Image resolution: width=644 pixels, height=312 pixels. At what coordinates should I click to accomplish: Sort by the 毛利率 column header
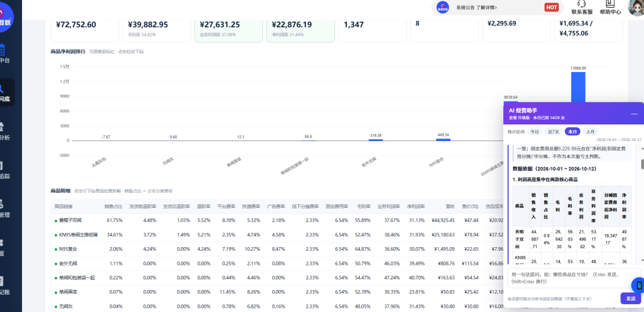364,206
